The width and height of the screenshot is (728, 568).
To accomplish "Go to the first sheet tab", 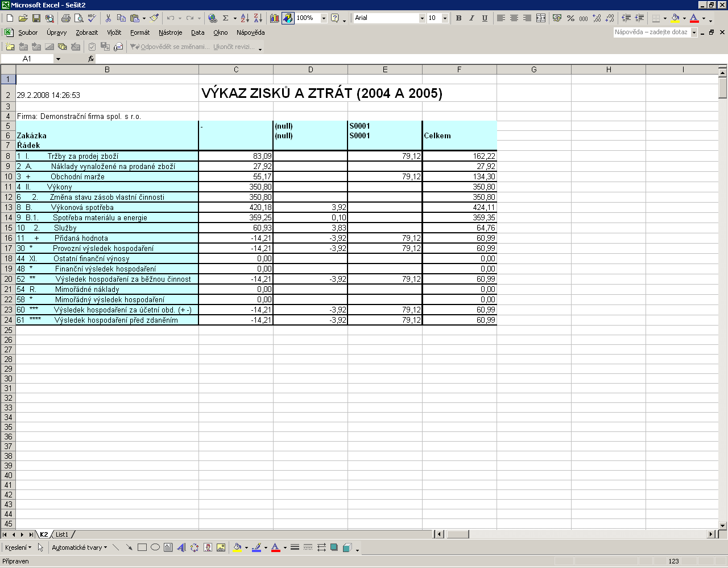I will tap(5, 534).
